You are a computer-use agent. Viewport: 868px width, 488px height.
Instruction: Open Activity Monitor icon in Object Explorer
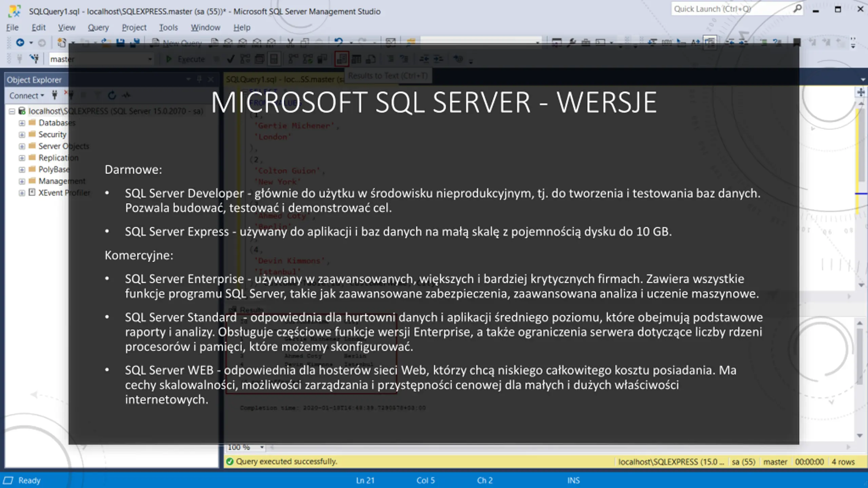click(126, 95)
